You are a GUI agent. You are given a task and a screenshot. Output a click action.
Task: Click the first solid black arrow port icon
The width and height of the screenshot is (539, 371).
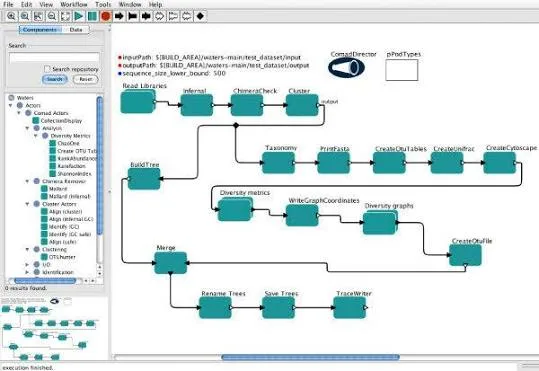(x=119, y=16)
